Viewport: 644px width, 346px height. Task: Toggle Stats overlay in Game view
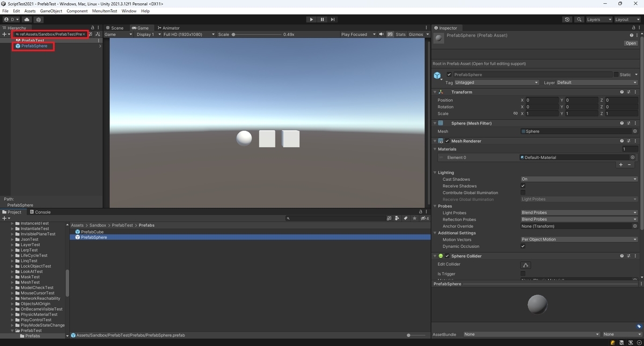click(x=401, y=34)
